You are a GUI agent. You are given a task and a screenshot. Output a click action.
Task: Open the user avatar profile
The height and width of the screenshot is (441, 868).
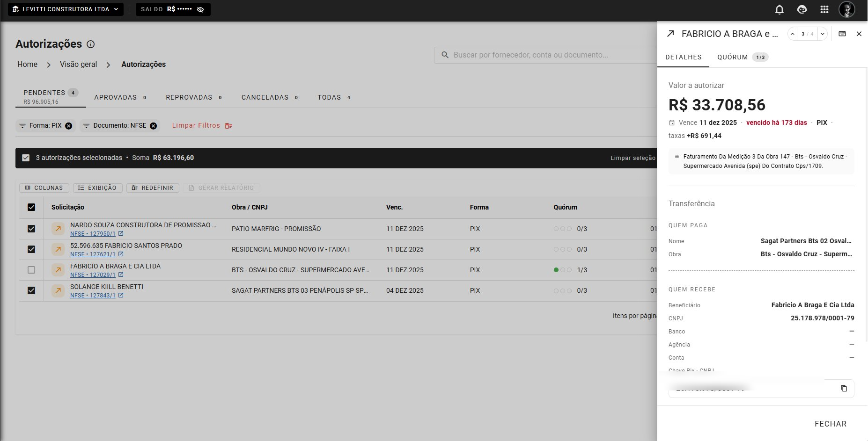pos(847,9)
